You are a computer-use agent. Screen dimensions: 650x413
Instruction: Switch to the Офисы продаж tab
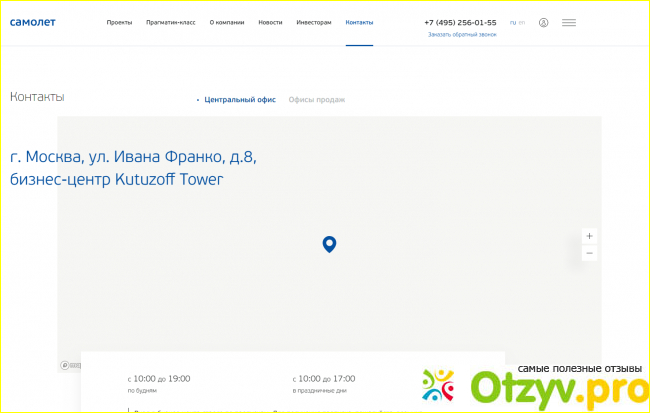click(x=317, y=100)
